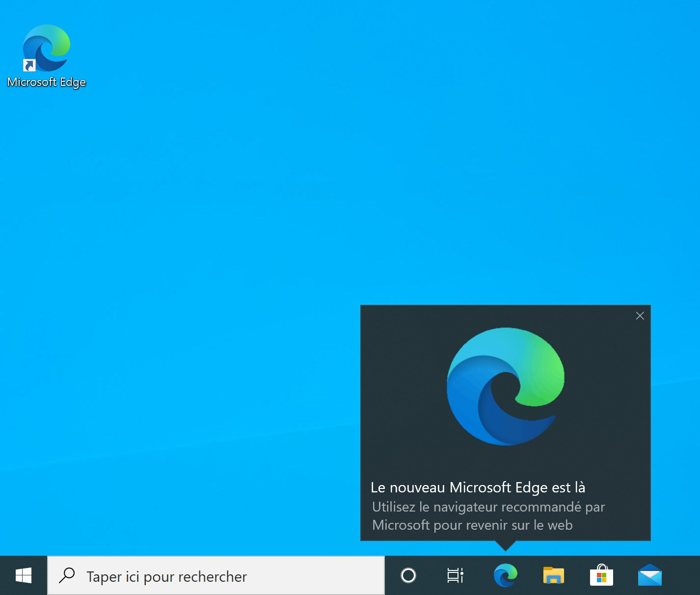
Task: Click the large Edge logo in the popup
Action: click(506, 386)
